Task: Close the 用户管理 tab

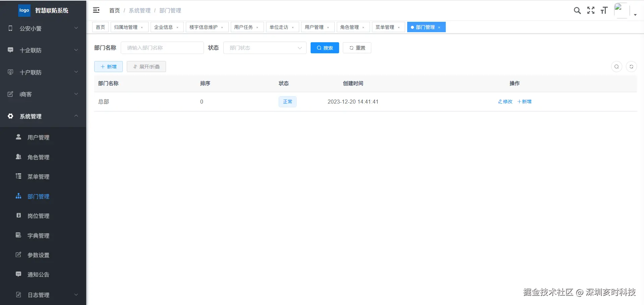Action: point(328,27)
